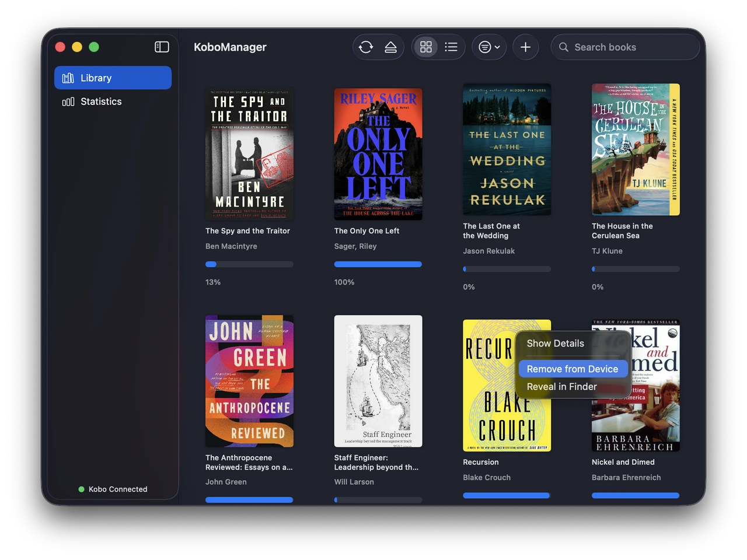Screen dimensions: 747x560
Task: Click the Statistics bar chart icon
Action: 68,101
